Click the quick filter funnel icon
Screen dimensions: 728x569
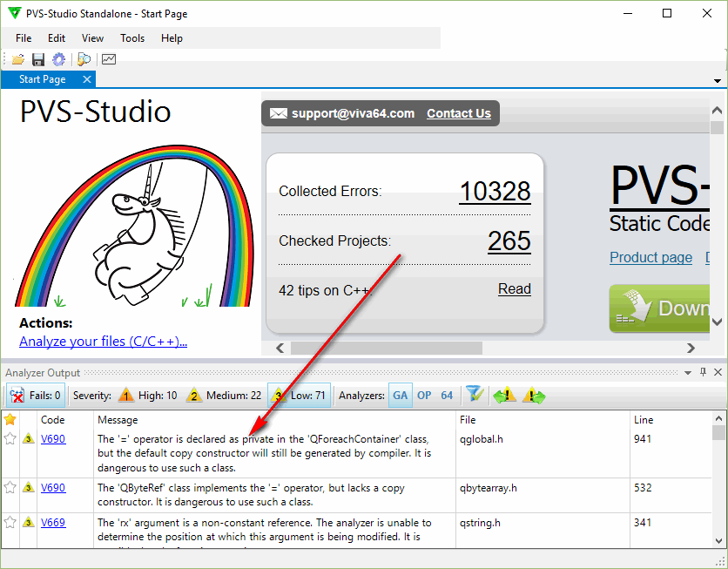[x=475, y=396]
